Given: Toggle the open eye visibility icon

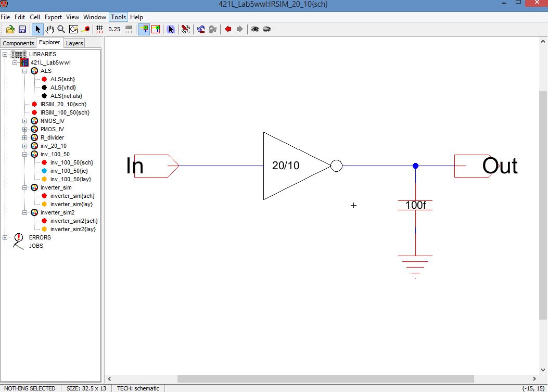Looking at the screenshot, I should coord(254,29).
